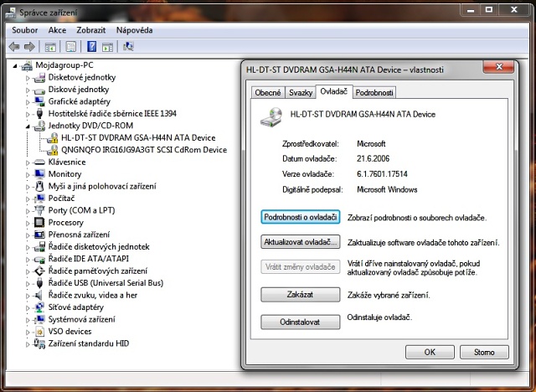Expand the Klávesnice node

pyautogui.click(x=28, y=162)
